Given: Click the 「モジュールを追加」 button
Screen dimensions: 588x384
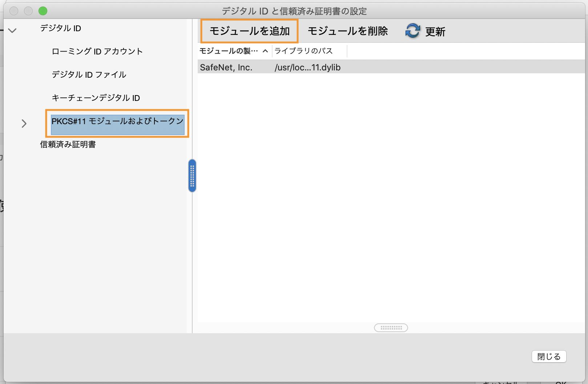Looking at the screenshot, I should click(x=249, y=31).
